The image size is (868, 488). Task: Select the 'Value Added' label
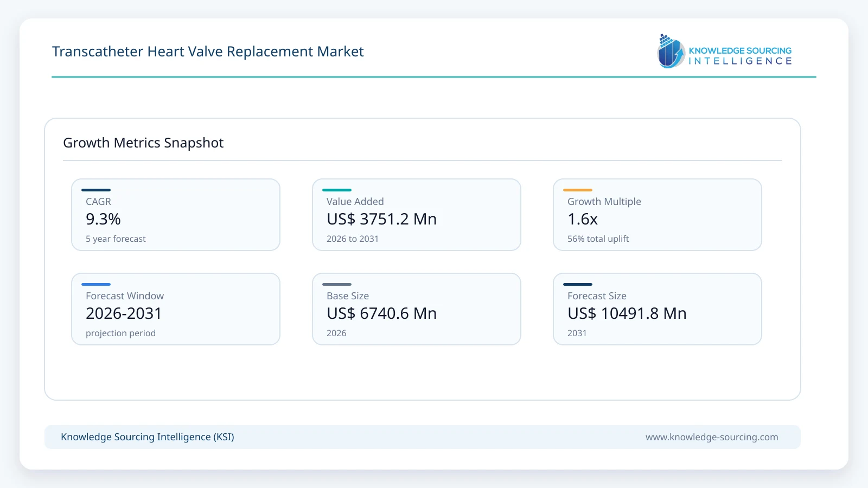(355, 202)
